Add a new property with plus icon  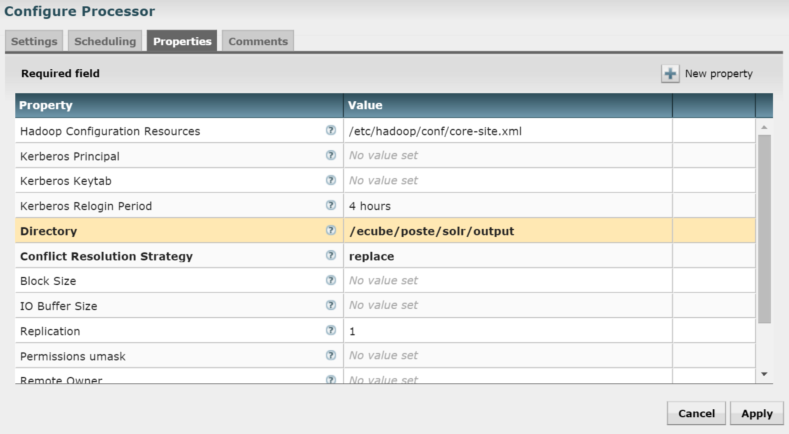669,74
